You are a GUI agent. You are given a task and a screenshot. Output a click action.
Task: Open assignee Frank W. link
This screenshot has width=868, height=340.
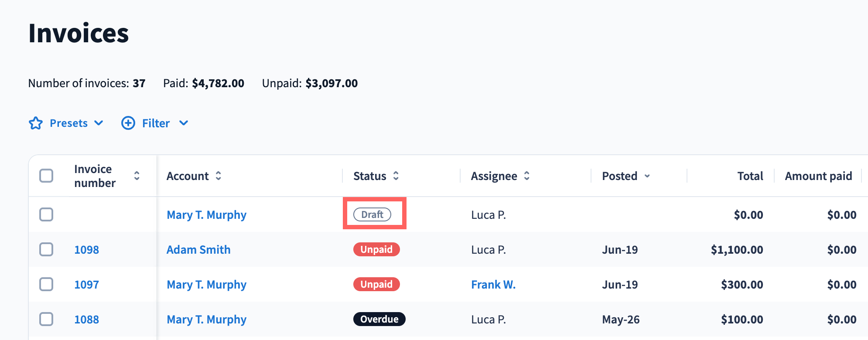(x=493, y=285)
